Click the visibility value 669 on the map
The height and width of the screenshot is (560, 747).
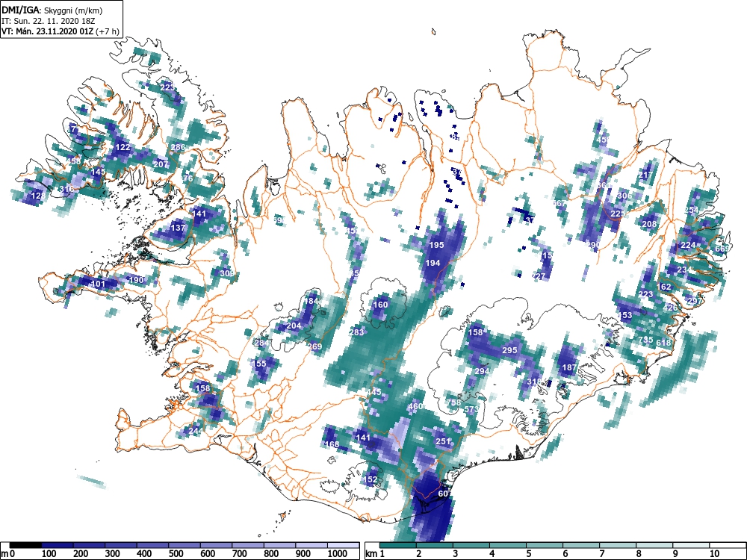(x=722, y=249)
